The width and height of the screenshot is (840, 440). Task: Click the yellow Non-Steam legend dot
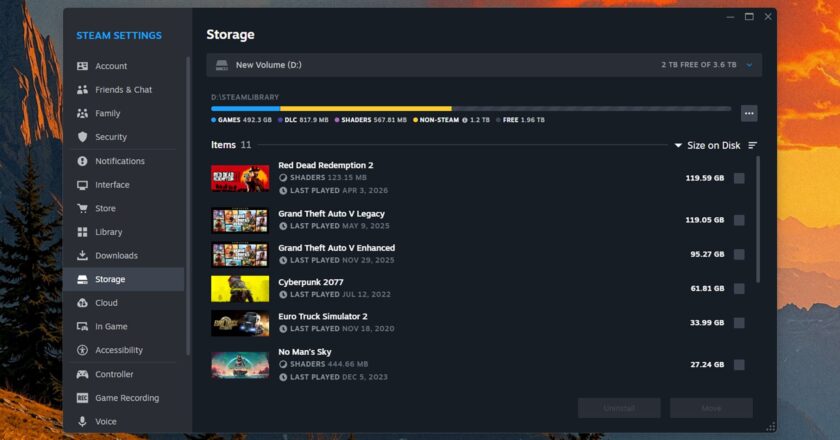pyautogui.click(x=415, y=120)
